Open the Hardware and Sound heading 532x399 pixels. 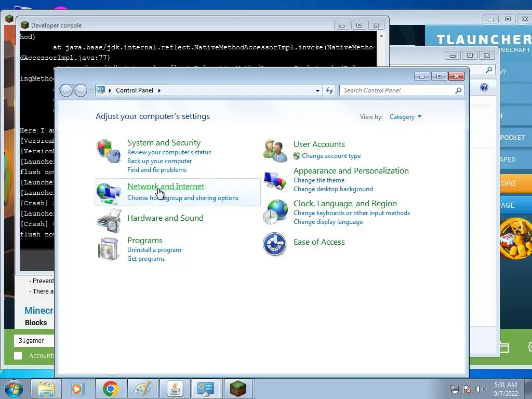[x=165, y=218]
